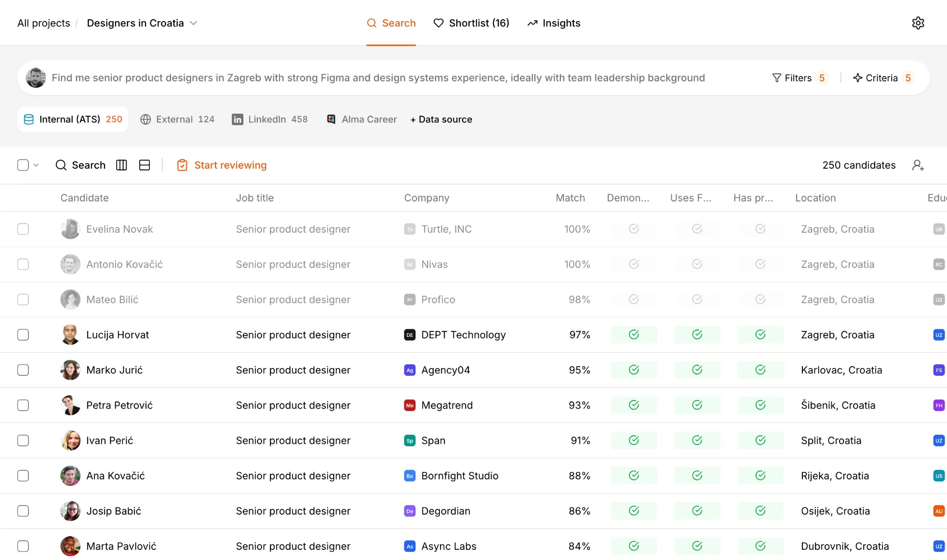Screen dimensions: 947x560
Task: Open the select-all options chevron
Action: 36,165
